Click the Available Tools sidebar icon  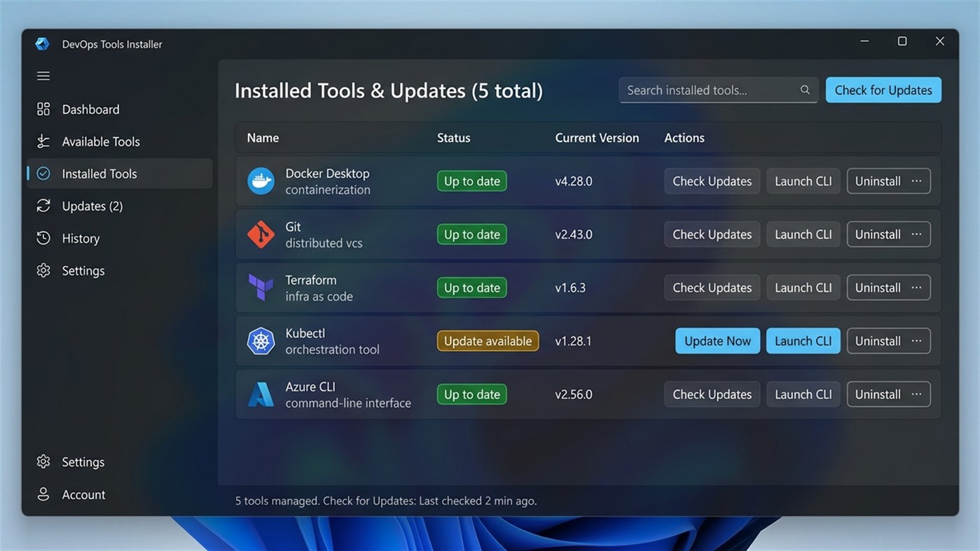[x=43, y=141]
